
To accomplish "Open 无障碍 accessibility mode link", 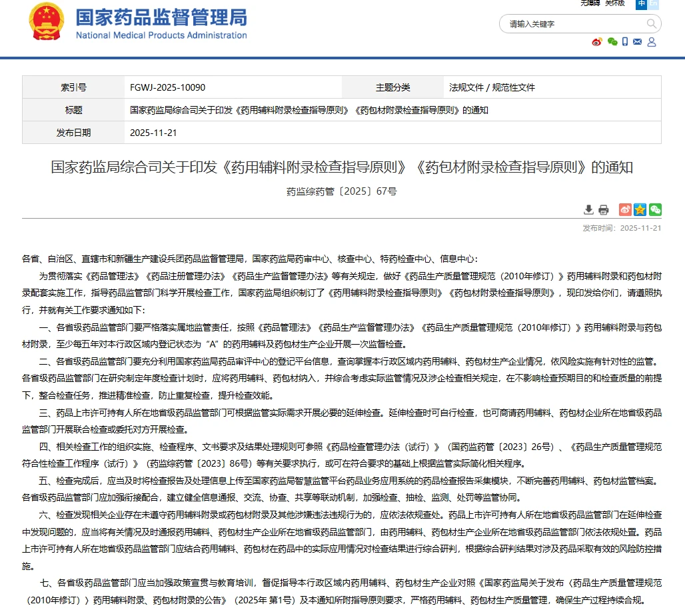I will (590, 3).
